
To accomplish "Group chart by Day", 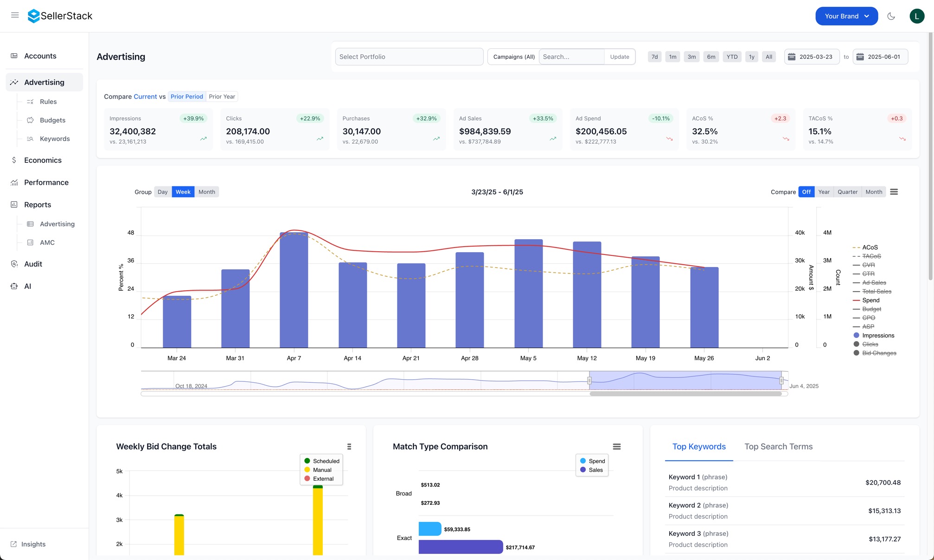I will (x=162, y=192).
